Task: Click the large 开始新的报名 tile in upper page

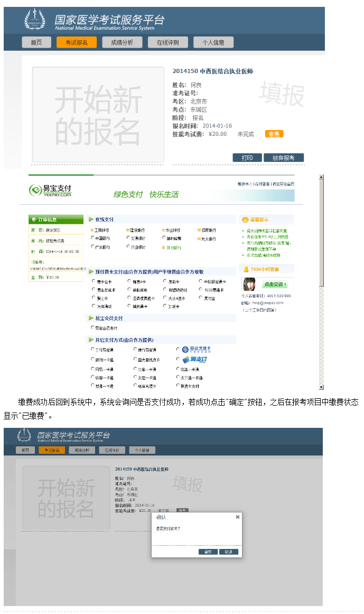Action: tap(98, 114)
